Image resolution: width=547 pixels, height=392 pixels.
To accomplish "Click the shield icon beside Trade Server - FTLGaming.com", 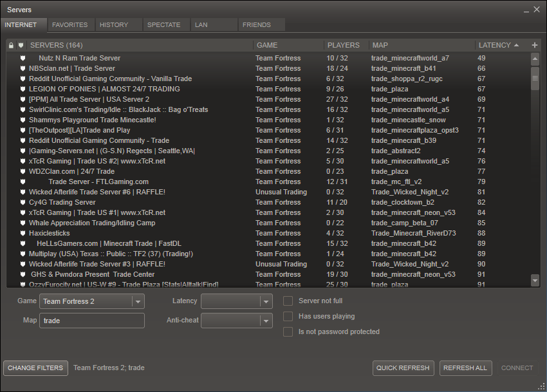I will tap(23, 182).
